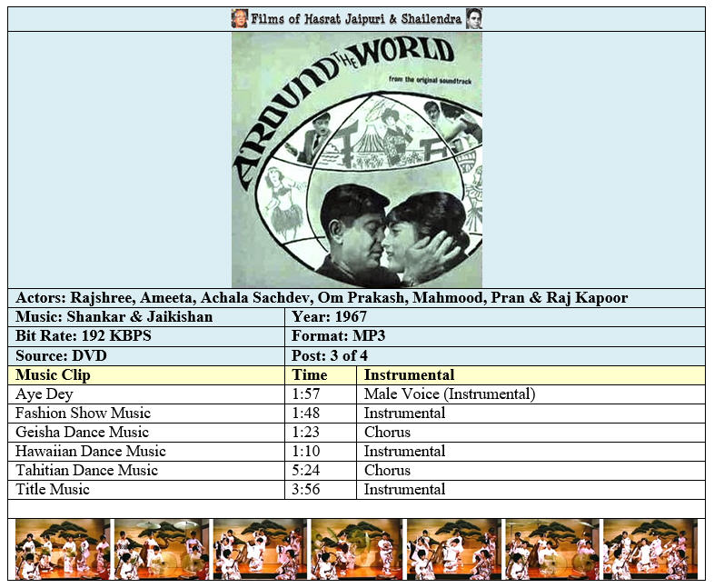Click 'Films of Hasrat Jaipuri & Shailendra' title
The height and width of the screenshot is (588, 714).
(356, 19)
